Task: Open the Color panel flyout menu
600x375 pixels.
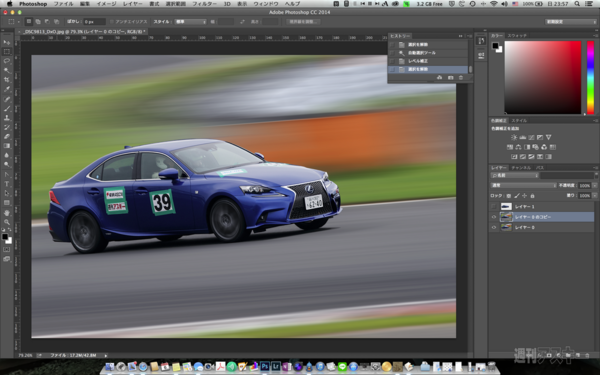Action: pyautogui.click(x=596, y=35)
